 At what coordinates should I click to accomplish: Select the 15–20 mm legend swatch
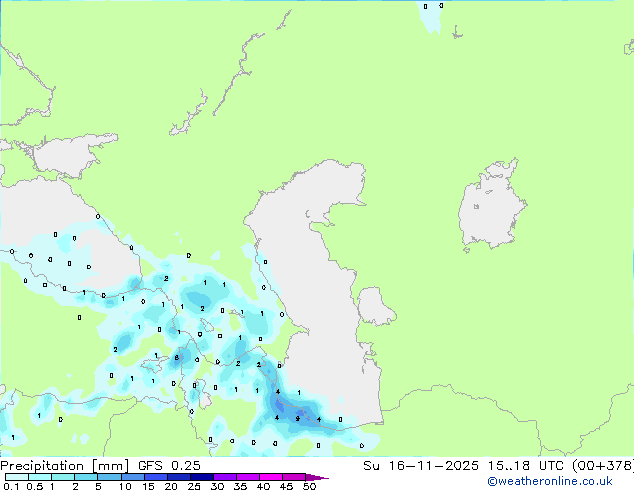tap(155, 477)
